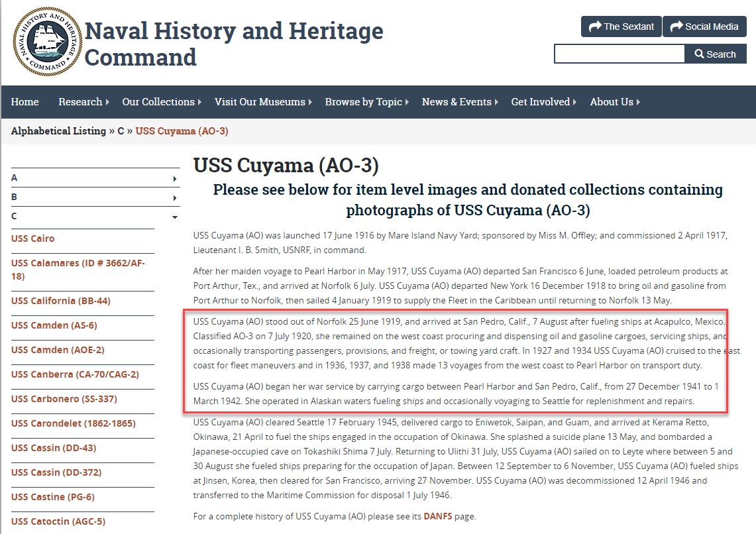Follow the DANFS page link
Viewport: 756px width, 534px height.
point(437,516)
